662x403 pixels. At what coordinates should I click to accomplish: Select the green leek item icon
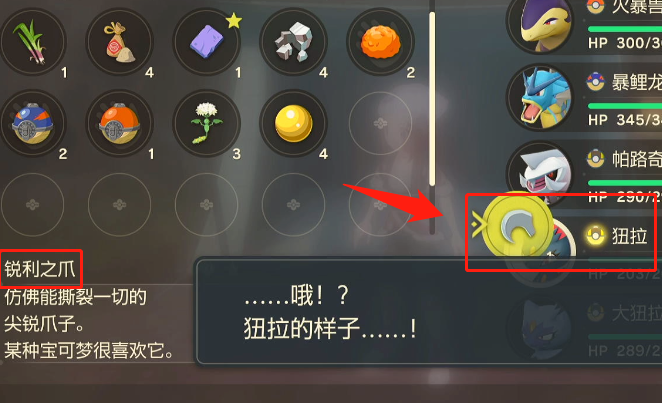(33, 42)
